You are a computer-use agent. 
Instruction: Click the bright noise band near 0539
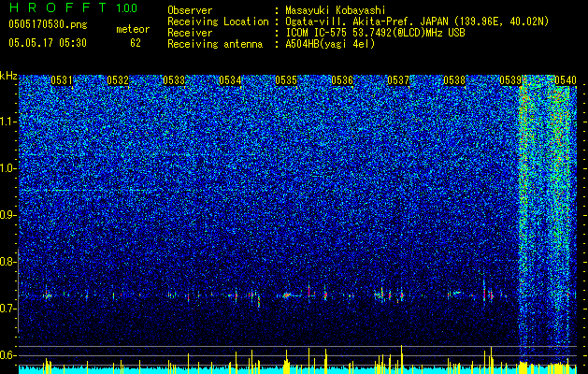coord(525,218)
